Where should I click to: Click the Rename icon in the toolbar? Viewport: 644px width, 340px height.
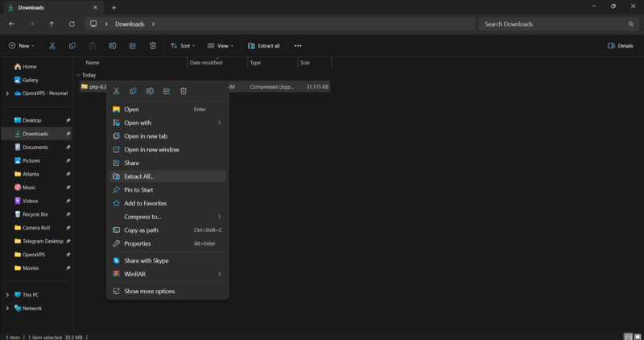[113, 46]
